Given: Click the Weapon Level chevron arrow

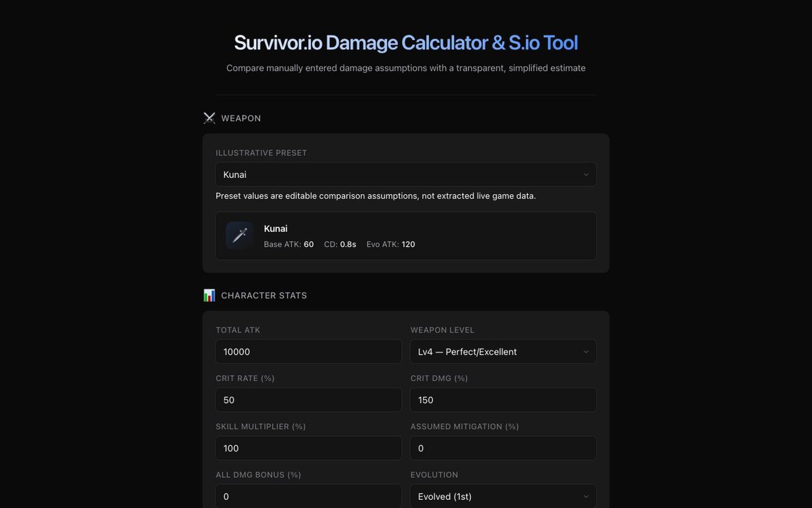Looking at the screenshot, I should pyautogui.click(x=586, y=351).
